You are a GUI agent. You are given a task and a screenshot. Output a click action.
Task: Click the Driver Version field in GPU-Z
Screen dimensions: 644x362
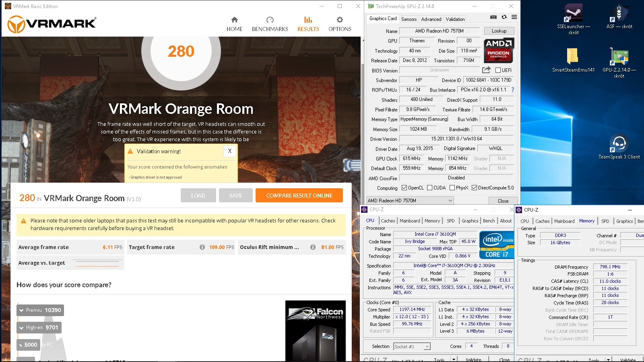[x=456, y=139]
